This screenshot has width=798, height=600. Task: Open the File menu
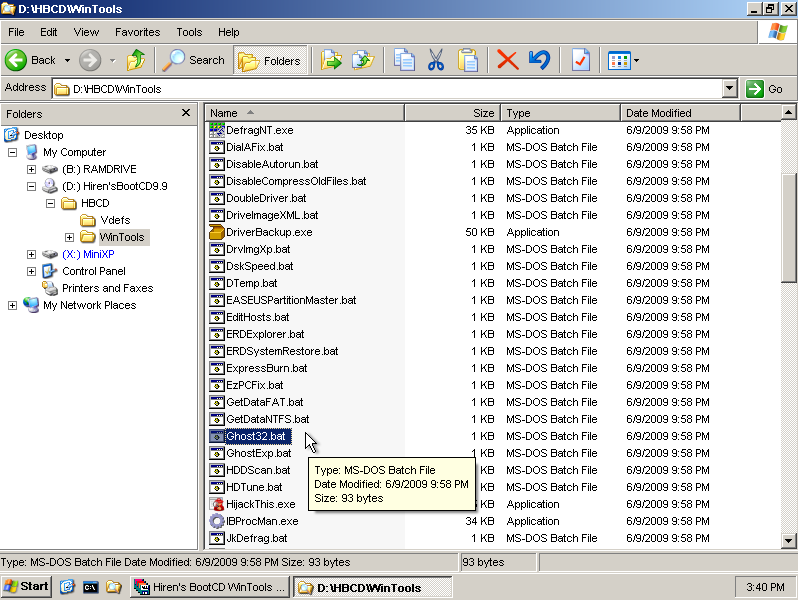tap(16, 32)
